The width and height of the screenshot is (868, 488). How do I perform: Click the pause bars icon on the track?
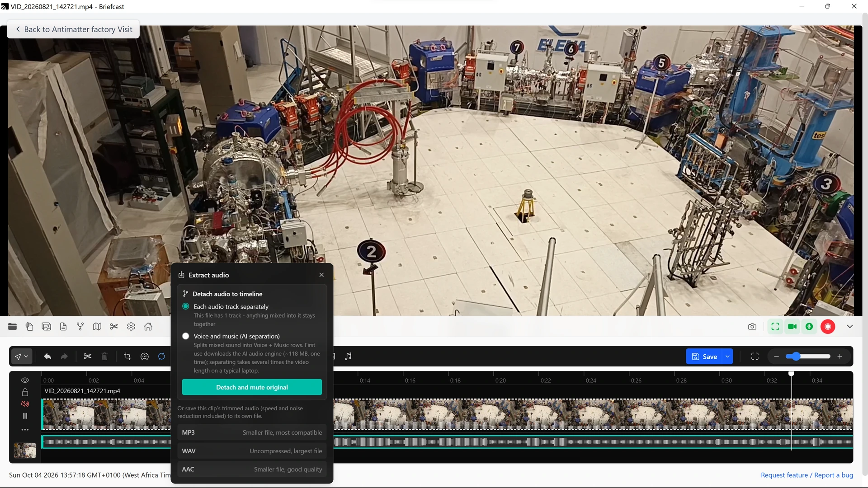pyautogui.click(x=25, y=416)
